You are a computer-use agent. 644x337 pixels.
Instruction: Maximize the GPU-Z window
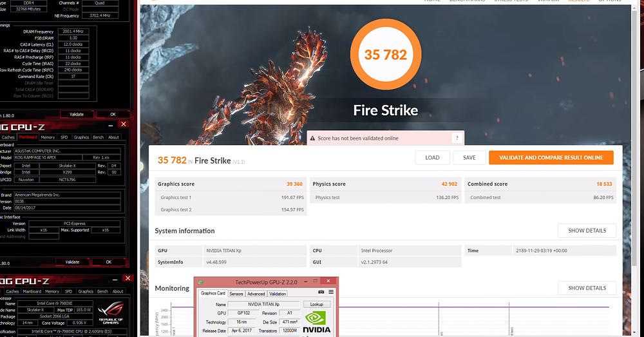coord(316,281)
